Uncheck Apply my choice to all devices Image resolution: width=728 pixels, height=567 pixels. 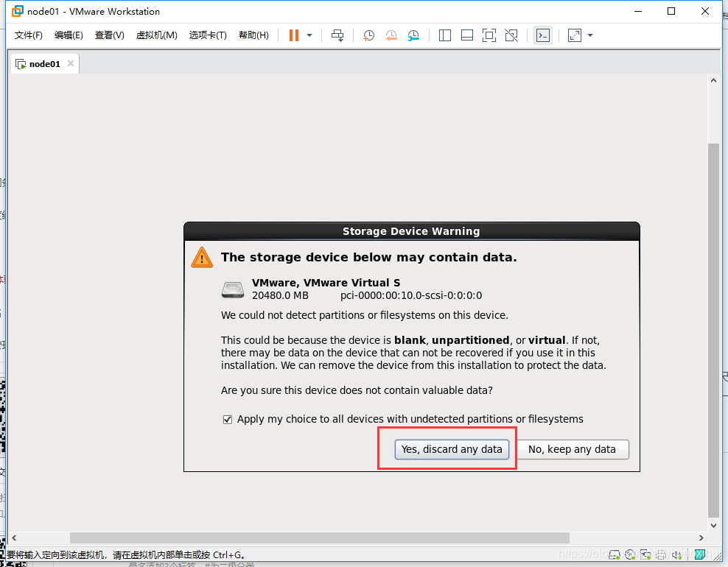coord(228,420)
